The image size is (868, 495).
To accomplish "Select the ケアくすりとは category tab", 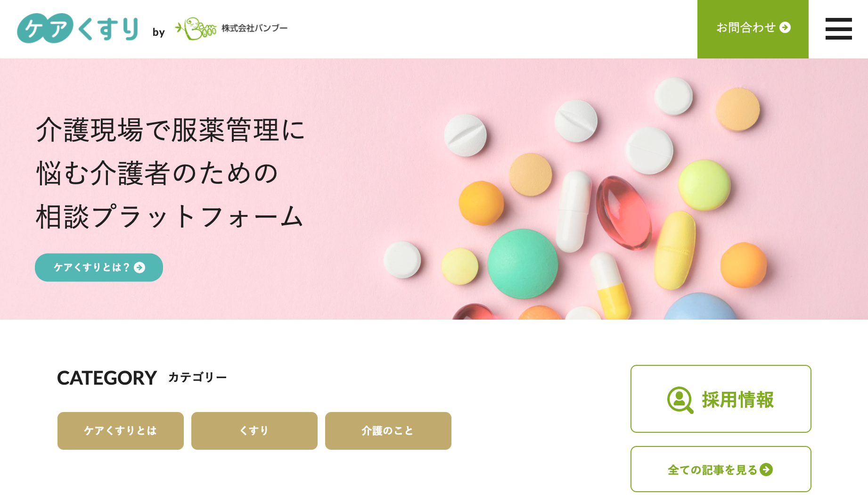I will 121,430.
